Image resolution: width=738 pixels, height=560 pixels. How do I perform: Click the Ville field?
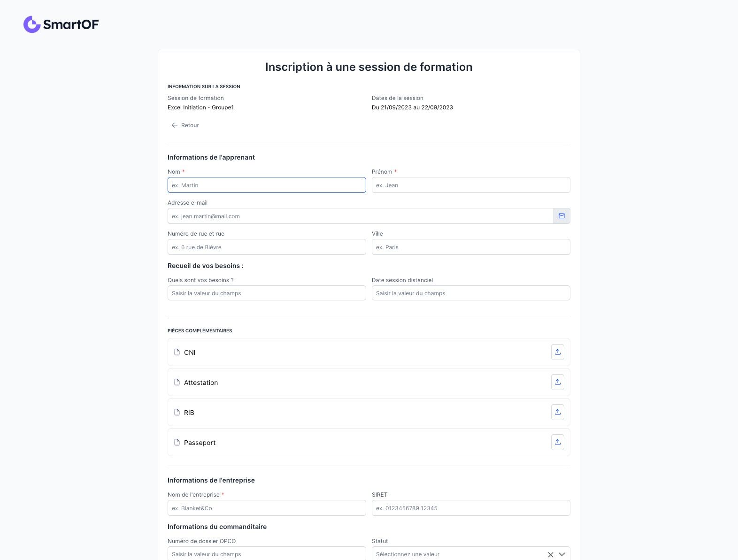coord(471,247)
